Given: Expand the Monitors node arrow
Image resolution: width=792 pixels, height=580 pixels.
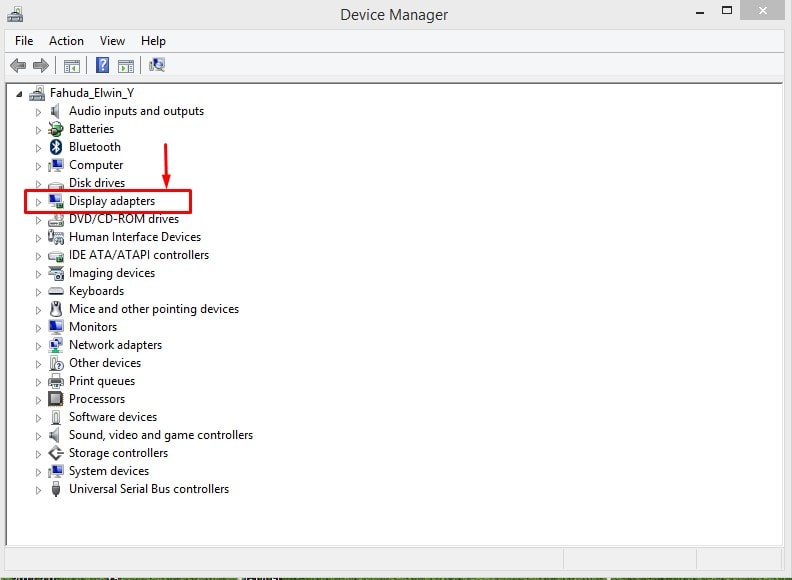Looking at the screenshot, I should (38, 328).
